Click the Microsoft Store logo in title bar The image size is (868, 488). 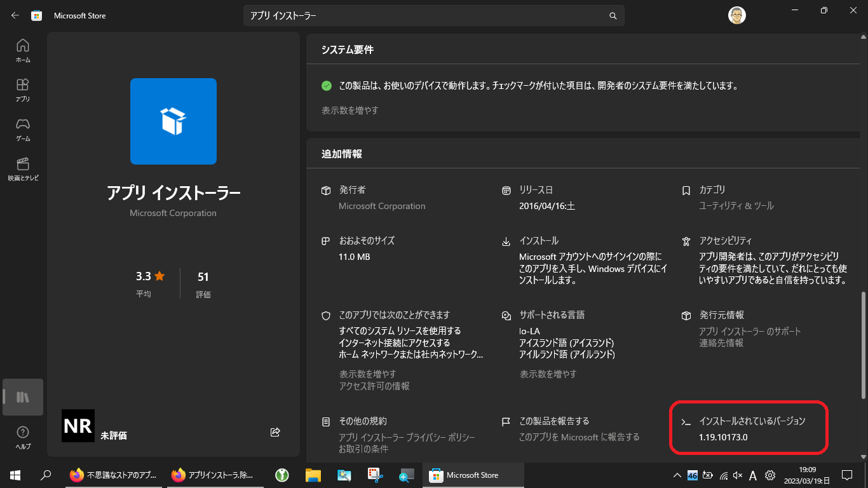click(37, 16)
